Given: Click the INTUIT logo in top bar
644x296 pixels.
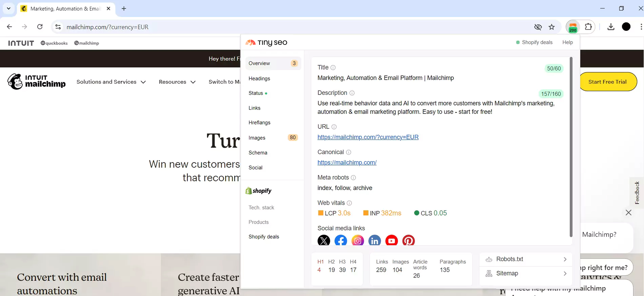Looking at the screenshot, I should coord(21,43).
